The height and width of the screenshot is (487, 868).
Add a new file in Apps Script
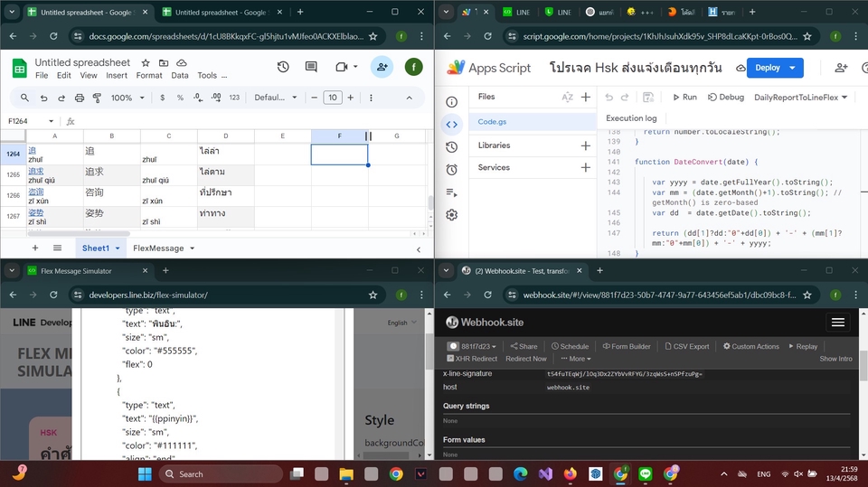pyautogui.click(x=586, y=97)
